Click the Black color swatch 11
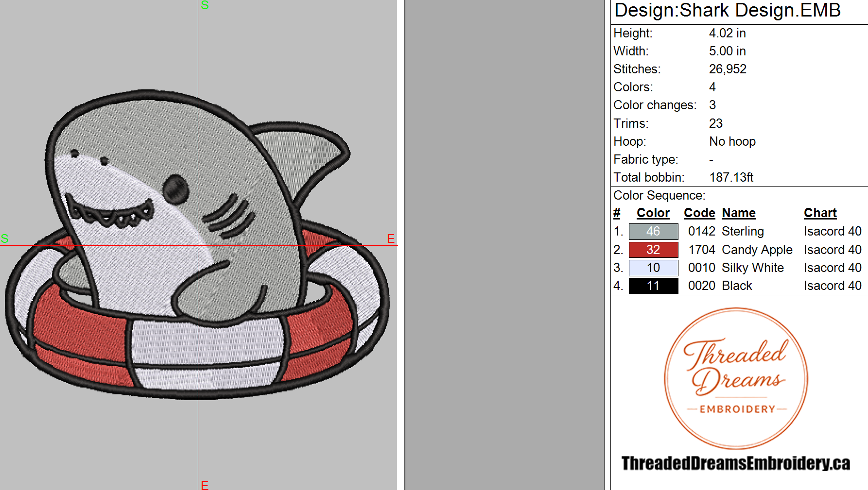 653,286
